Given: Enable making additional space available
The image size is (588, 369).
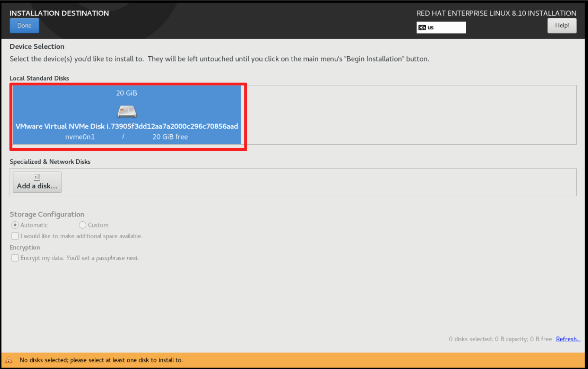Looking at the screenshot, I should click(x=15, y=236).
